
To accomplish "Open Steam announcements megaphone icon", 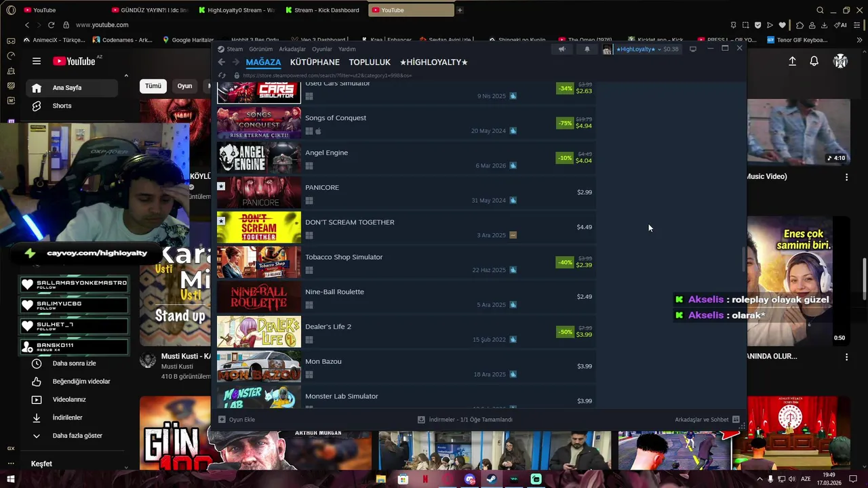I will (x=561, y=49).
